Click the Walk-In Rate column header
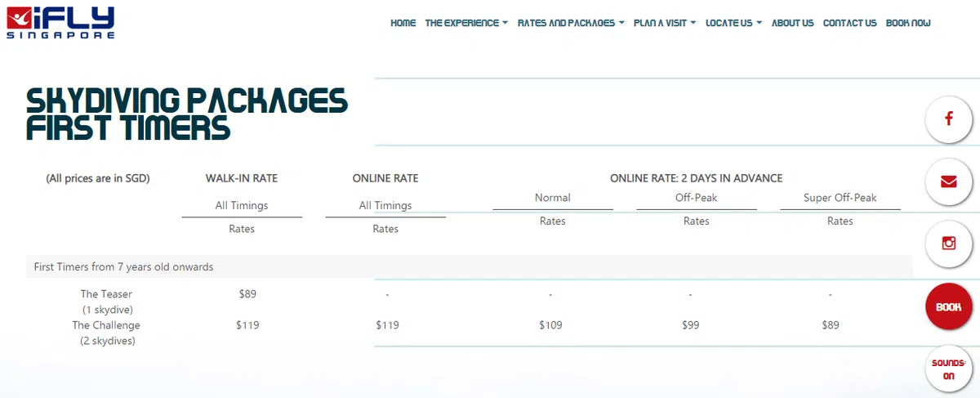Screen dimensions: 980x398 coord(242,178)
